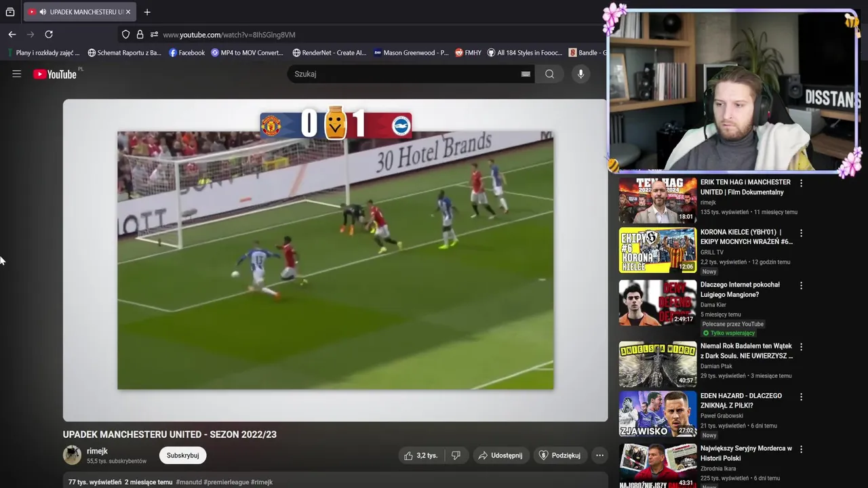
Task: Open 'Największy Seryjny Morderca' video title
Action: 746,453
